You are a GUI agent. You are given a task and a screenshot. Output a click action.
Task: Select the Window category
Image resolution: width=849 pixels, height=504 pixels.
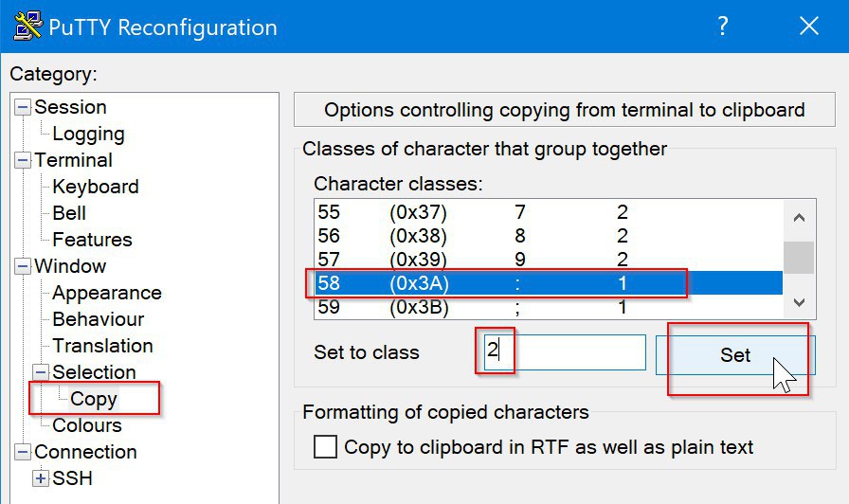tap(70, 266)
